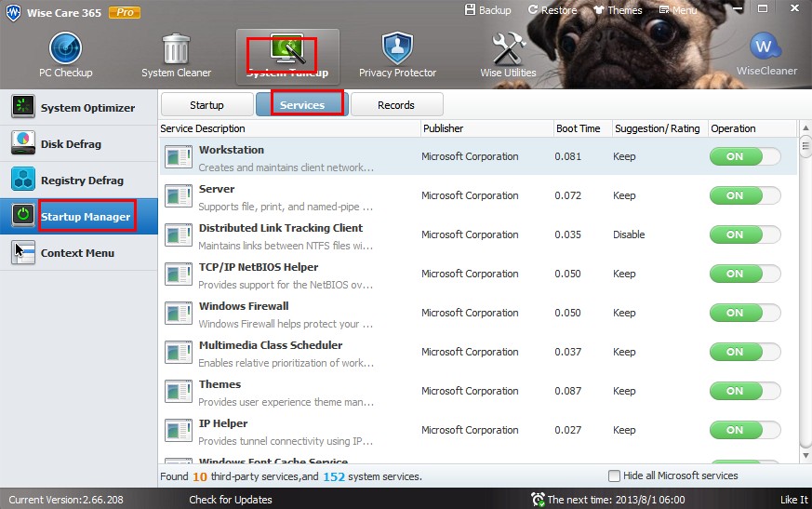This screenshot has width=812, height=509.
Task: Sort by Publisher column header
Action: (487, 128)
